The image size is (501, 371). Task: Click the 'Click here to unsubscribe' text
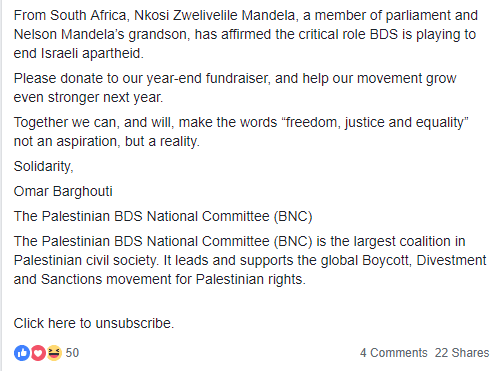click(x=94, y=323)
